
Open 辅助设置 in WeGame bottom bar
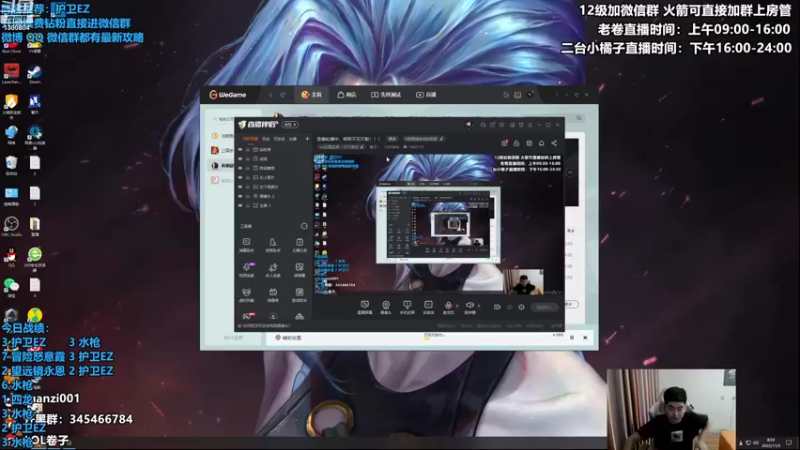point(289,338)
